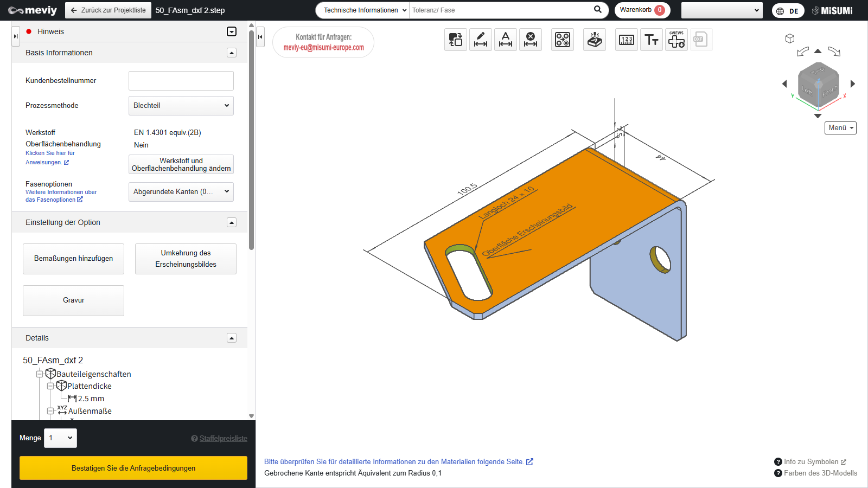The height and width of the screenshot is (488, 868).
Task: Open the hole pattern recognition tool
Action: pos(563,40)
